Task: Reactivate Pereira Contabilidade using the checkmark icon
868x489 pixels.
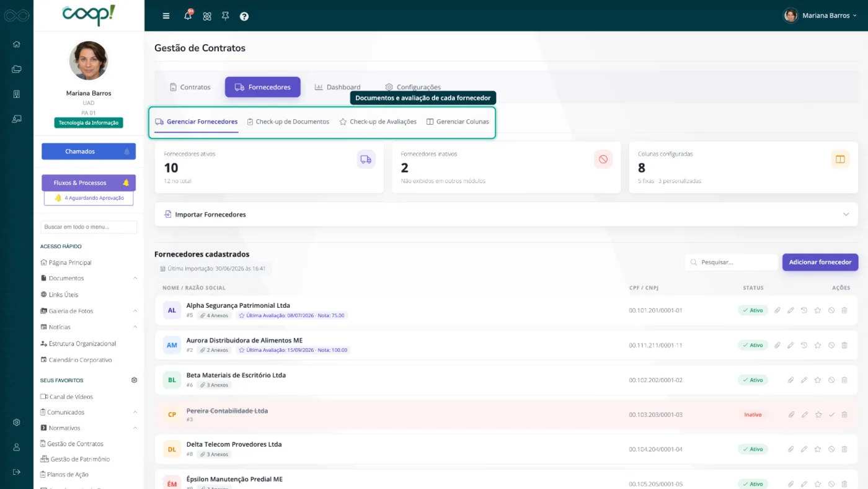Action: tap(832, 415)
